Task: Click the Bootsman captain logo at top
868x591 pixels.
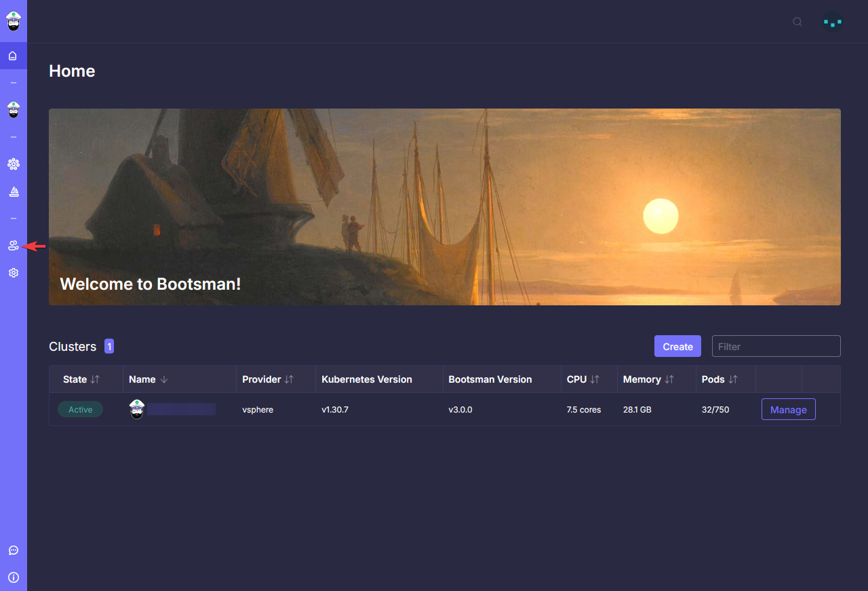Action: 14,21
